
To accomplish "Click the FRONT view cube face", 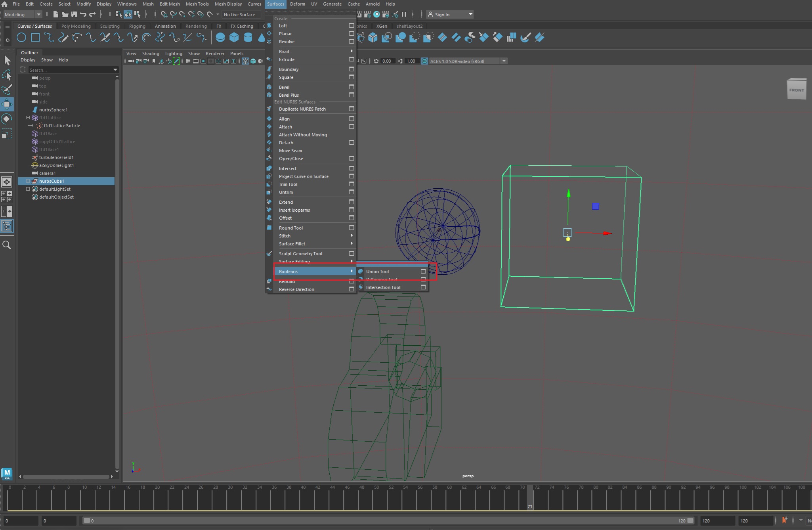I will tap(797, 90).
